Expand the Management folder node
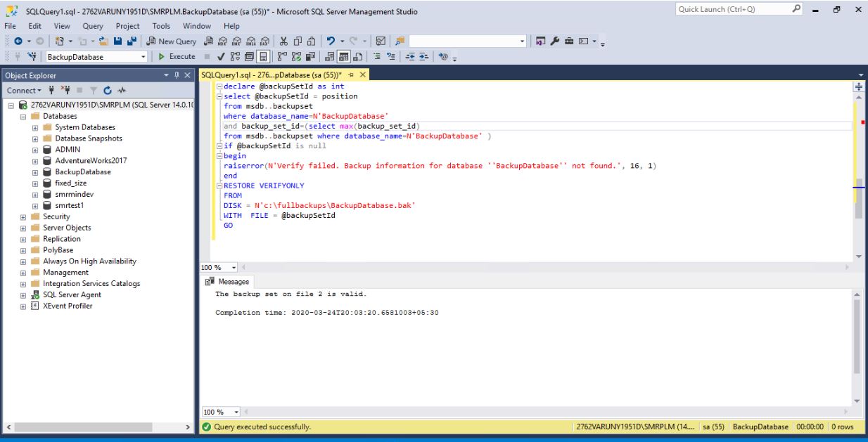 tap(23, 273)
